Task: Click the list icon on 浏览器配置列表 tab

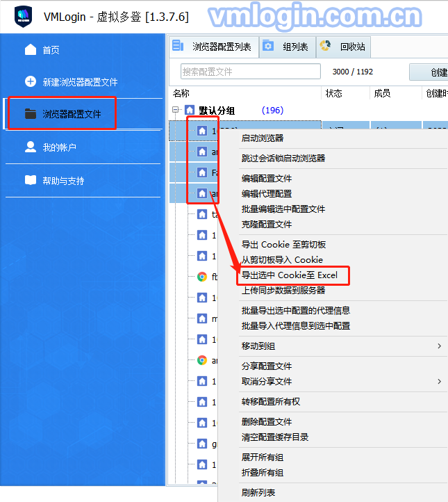Action: [x=178, y=45]
